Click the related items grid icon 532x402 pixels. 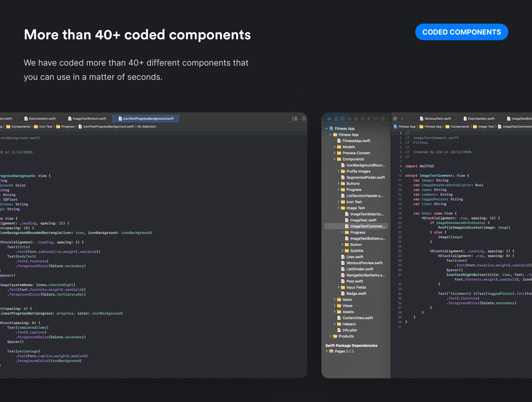(395, 119)
